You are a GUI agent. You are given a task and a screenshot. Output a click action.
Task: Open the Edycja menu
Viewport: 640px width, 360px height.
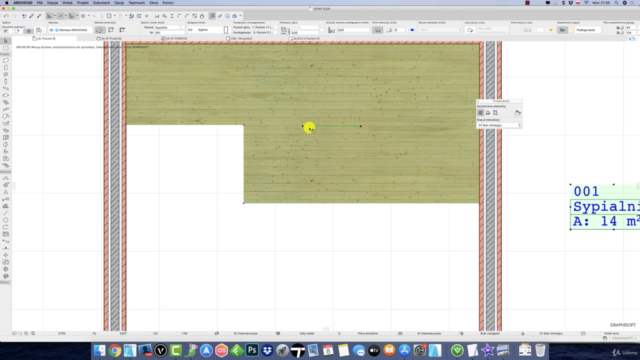click(52, 3)
